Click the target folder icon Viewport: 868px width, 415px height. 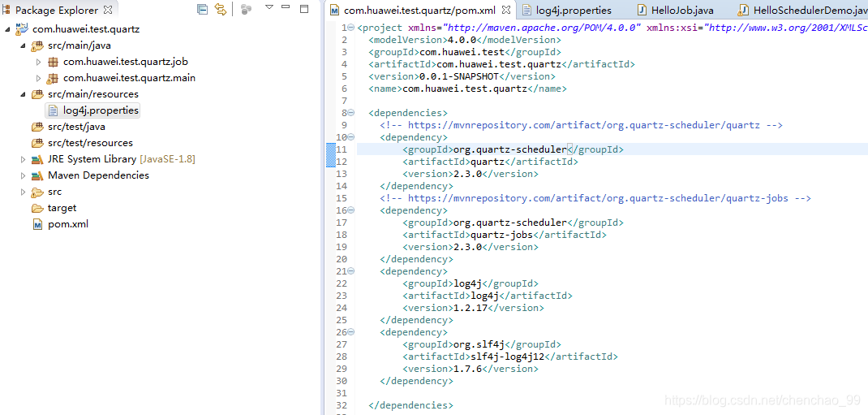[37, 209]
